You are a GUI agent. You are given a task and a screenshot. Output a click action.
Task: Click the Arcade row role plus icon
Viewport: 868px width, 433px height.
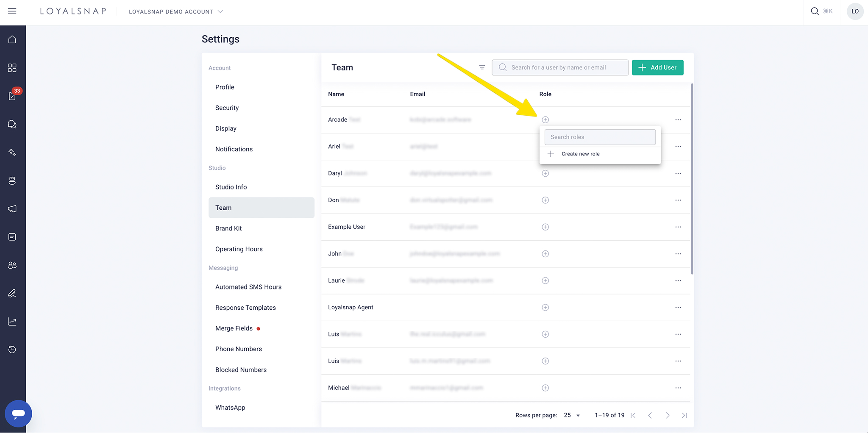pos(545,120)
